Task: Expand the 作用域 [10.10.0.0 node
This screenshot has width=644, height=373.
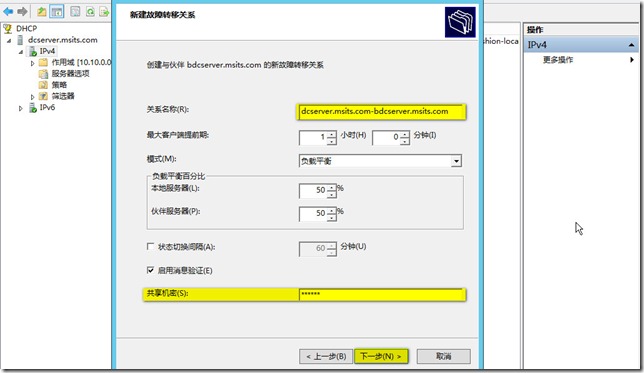Action: coord(32,63)
